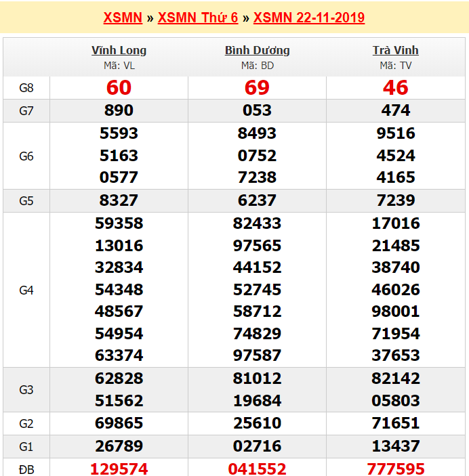The width and height of the screenshot is (469, 476).
Task: Open the XSMN Thứ 6 link
Action: click(x=198, y=18)
